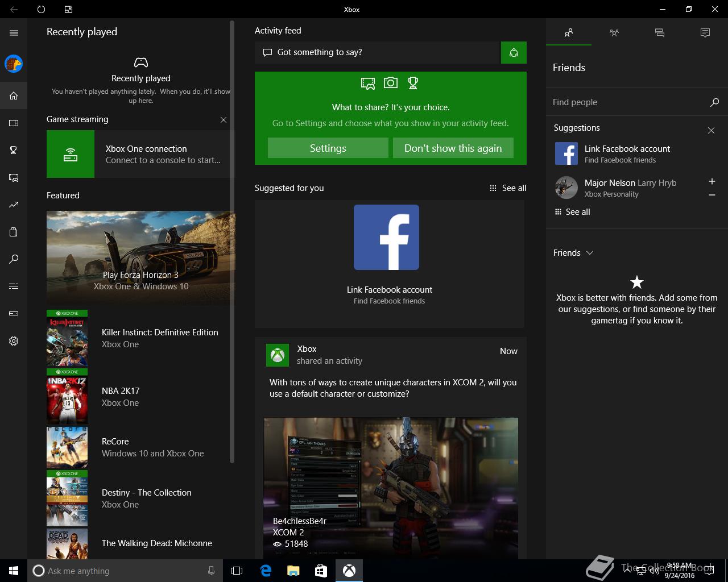Open the Xbox profile in activity post
The image size is (728, 582).
coord(278,355)
